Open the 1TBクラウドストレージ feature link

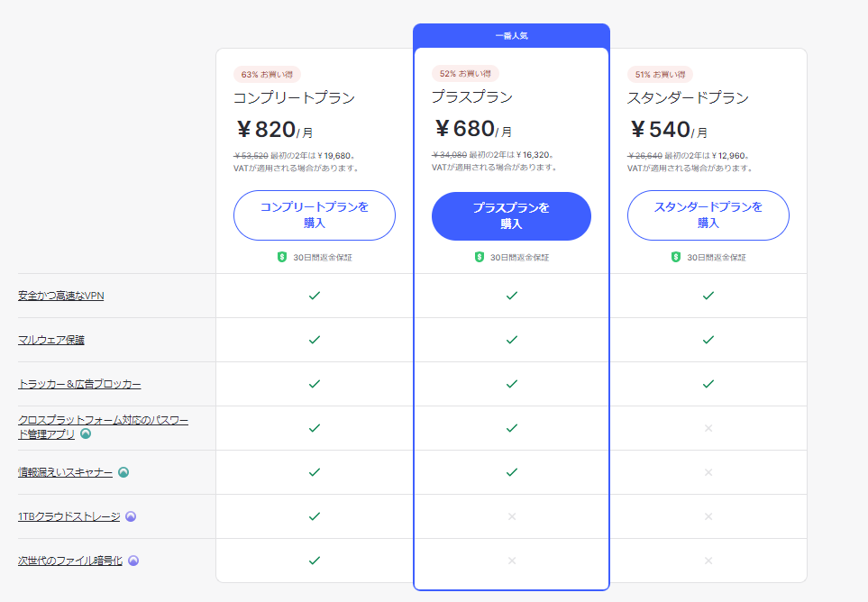pyautogui.click(x=69, y=516)
